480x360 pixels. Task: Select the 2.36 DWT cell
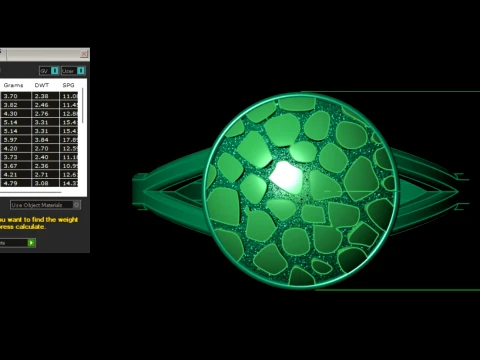(45, 166)
